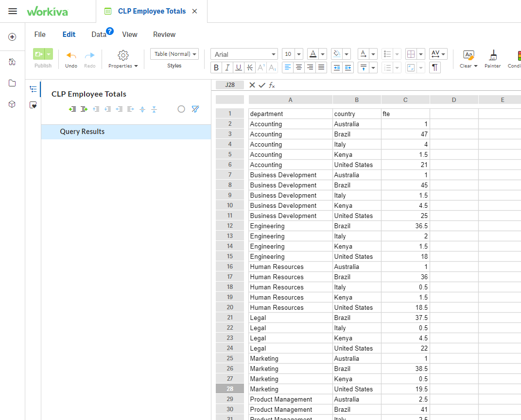Toggle bold formatting
521x420 pixels.
216,67
